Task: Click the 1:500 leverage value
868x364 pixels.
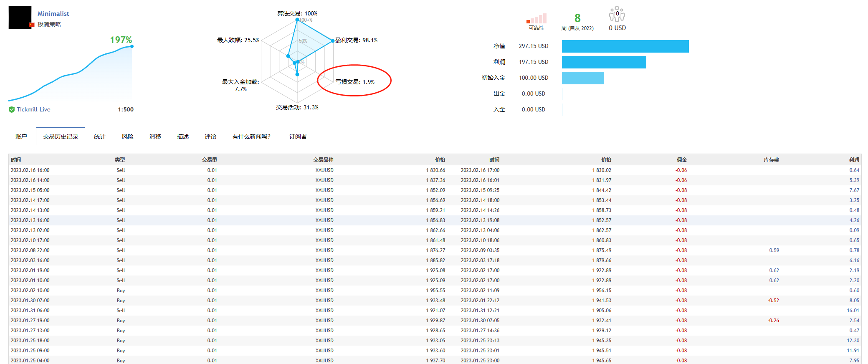Action: pyautogui.click(x=126, y=109)
